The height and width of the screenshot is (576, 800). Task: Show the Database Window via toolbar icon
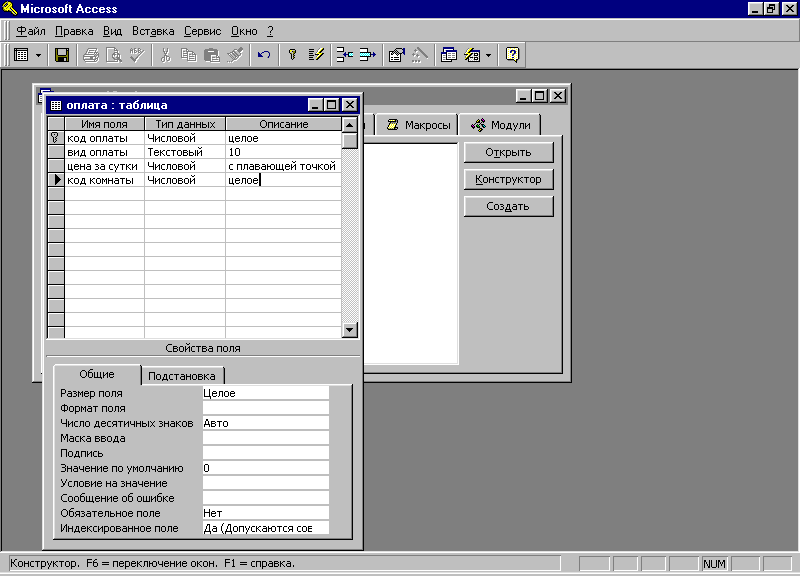[448, 55]
